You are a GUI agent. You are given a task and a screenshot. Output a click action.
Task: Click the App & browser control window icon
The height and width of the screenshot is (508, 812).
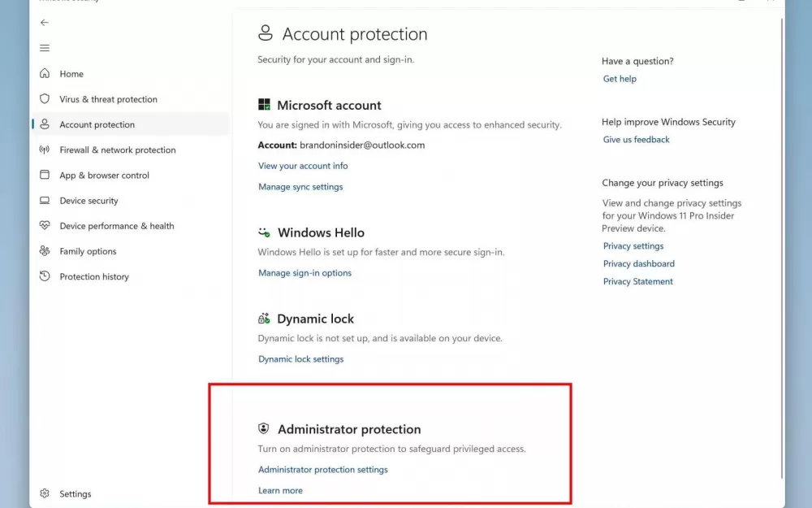coord(45,175)
